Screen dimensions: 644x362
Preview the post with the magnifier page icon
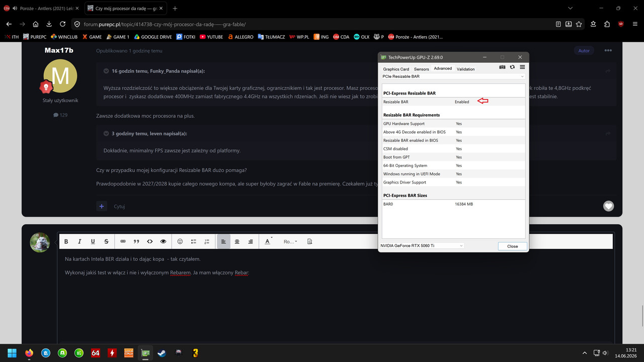pyautogui.click(x=310, y=241)
